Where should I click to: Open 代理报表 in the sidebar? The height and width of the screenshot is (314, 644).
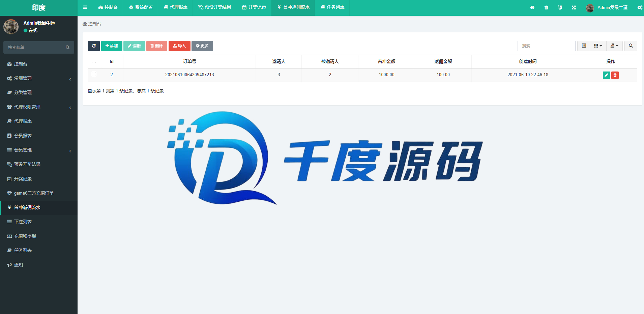tap(39, 121)
